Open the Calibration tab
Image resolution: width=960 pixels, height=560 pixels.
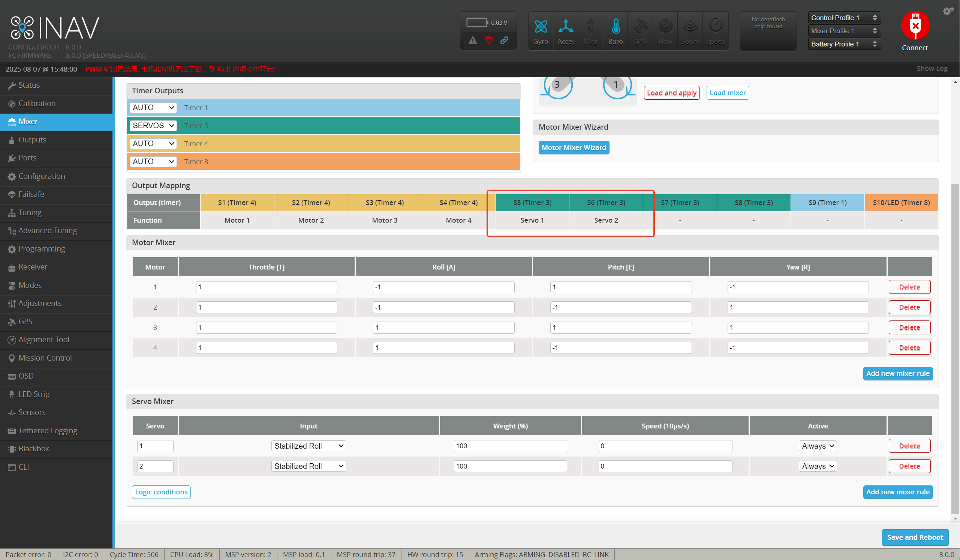[56, 103]
